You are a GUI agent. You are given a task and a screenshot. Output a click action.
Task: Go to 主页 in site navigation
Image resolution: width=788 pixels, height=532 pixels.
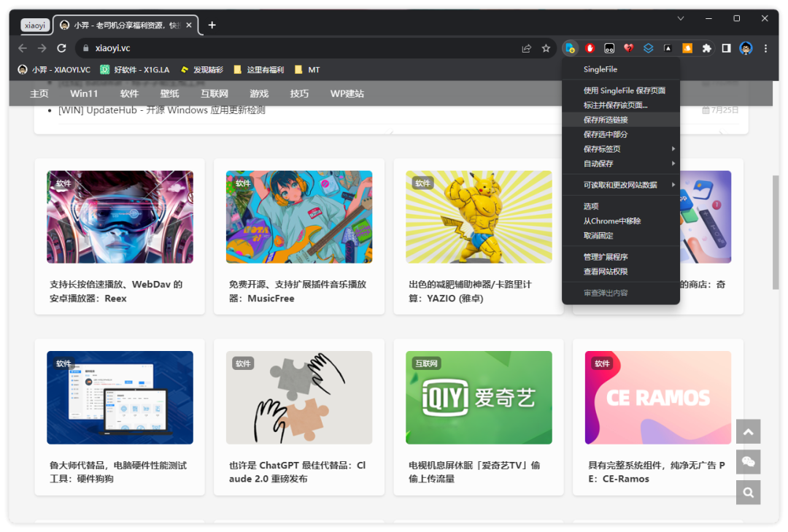pyautogui.click(x=39, y=93)
